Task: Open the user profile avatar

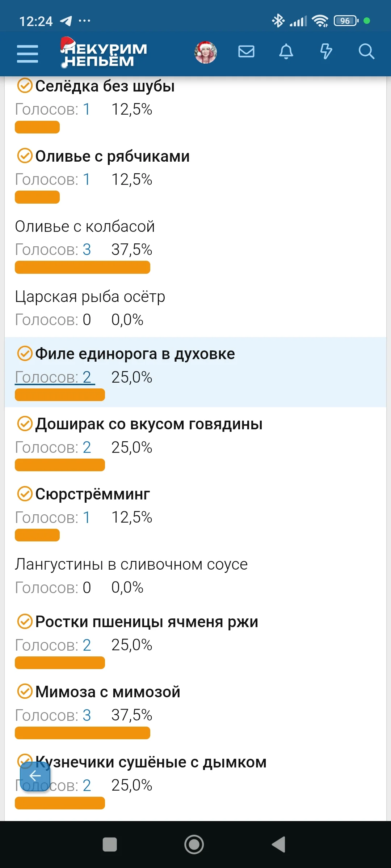Action: [206, 52]
